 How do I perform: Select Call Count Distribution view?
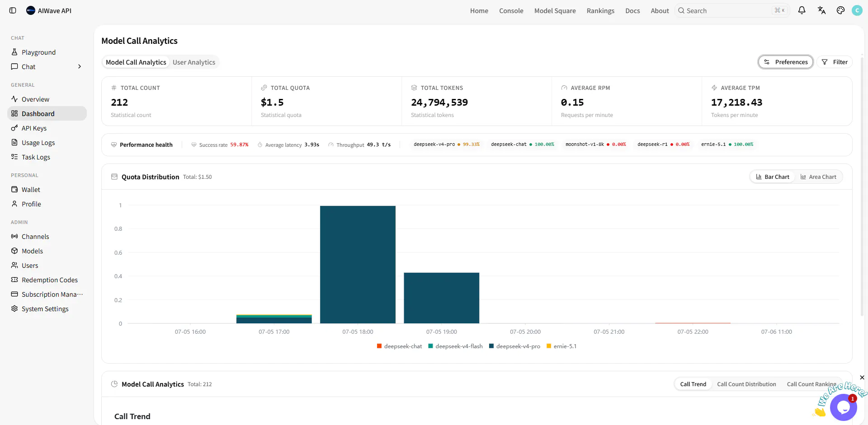click(746, 384)
